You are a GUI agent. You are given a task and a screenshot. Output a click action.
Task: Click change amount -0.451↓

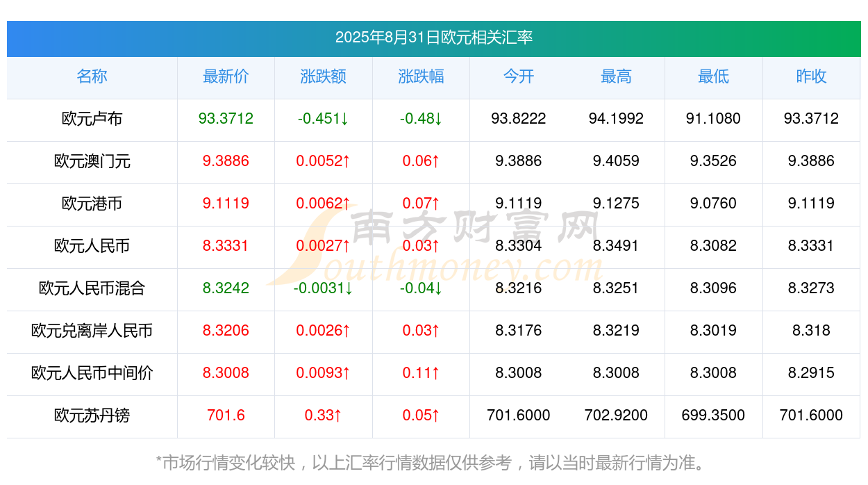[324, 119]
